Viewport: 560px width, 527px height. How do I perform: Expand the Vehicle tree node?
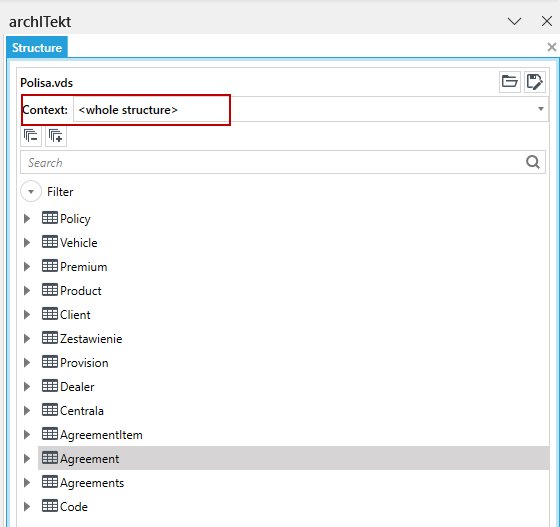pos(27,242)
